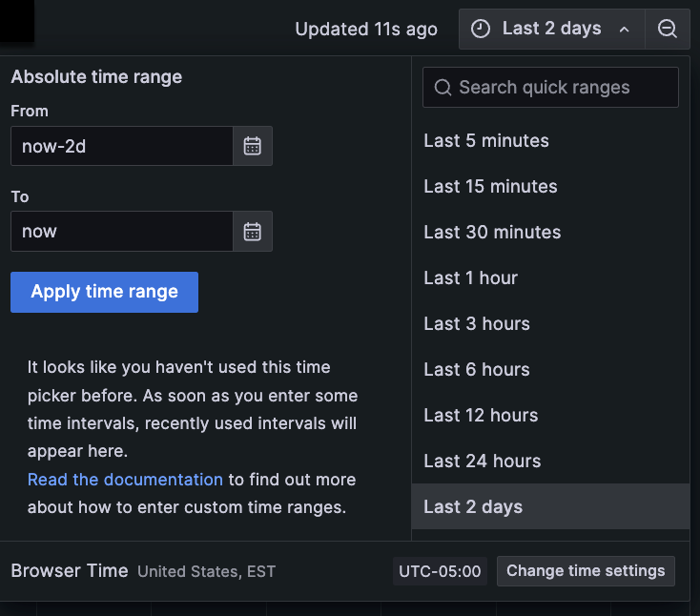Click the clock icon in time picker

coord(483,30)
